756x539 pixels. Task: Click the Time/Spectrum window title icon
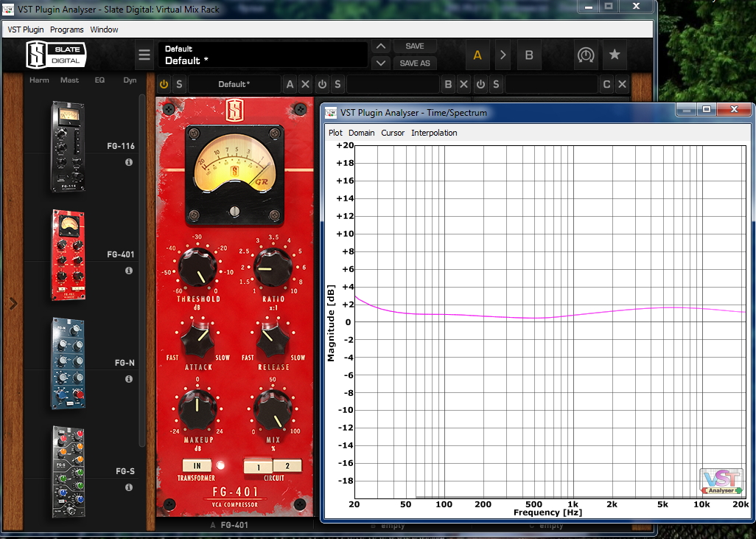(331, 112)
